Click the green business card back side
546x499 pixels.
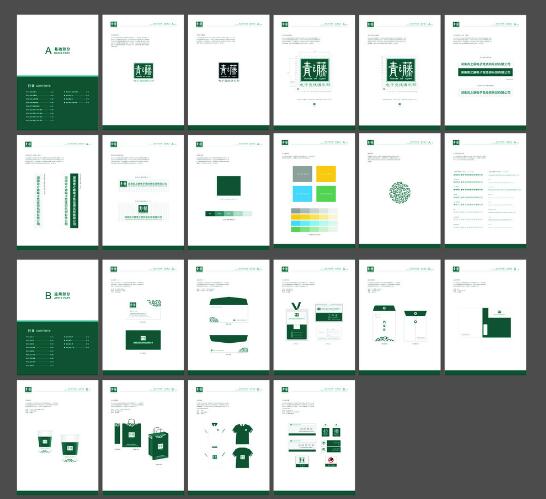click(143, 340)
